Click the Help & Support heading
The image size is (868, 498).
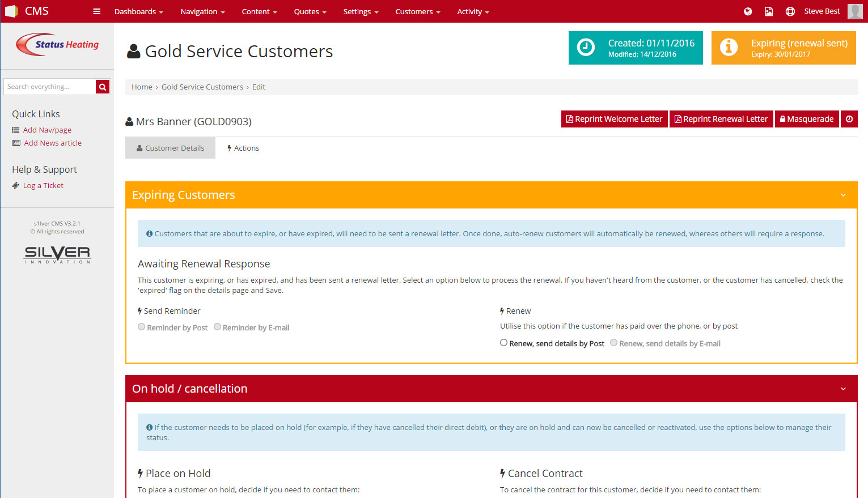(x=44, y=170)
